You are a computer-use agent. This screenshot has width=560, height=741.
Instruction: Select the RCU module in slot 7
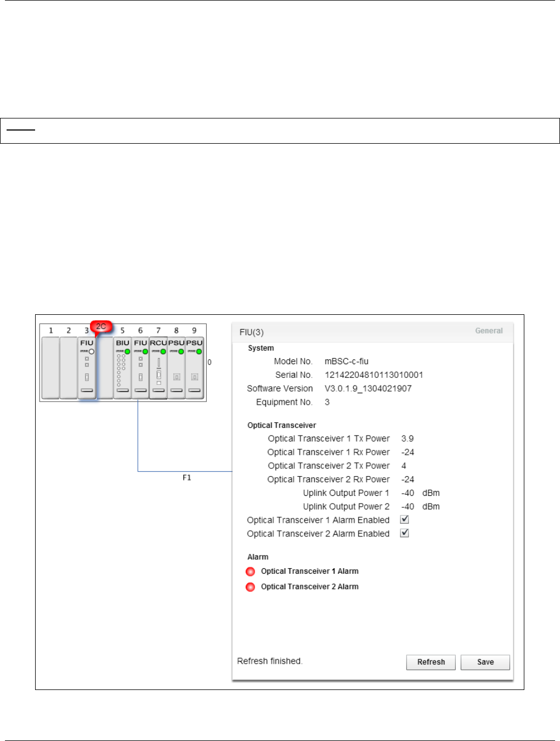[159, 368]
